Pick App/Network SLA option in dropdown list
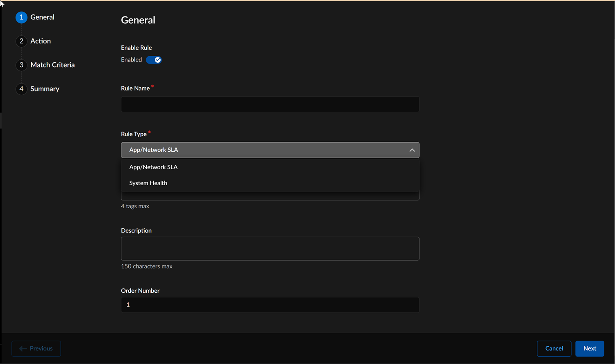Screen dimensions: 615x364 [x=153, y=167]
